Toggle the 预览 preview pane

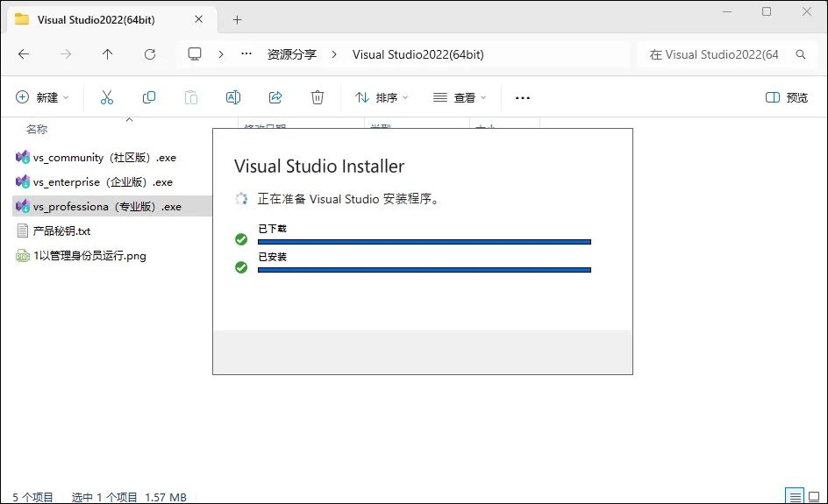pos(787,97)
